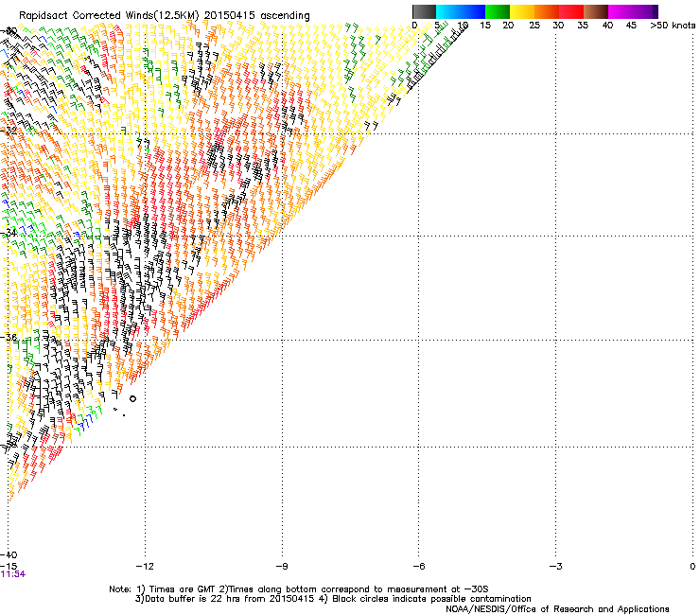Click the '>50 knots' legend label
This screenshot has width=700, height=615.
[673, 26]
